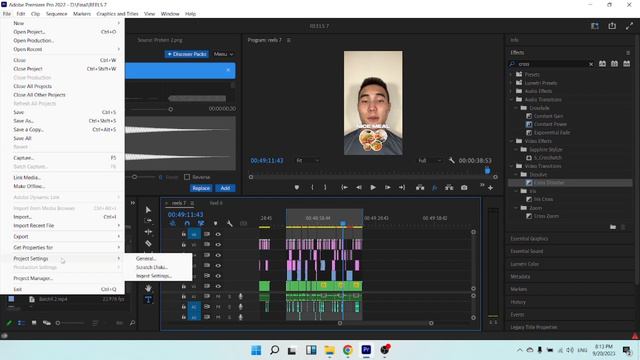Toggle timeline Snap magnet icon

tap(187, 223)
